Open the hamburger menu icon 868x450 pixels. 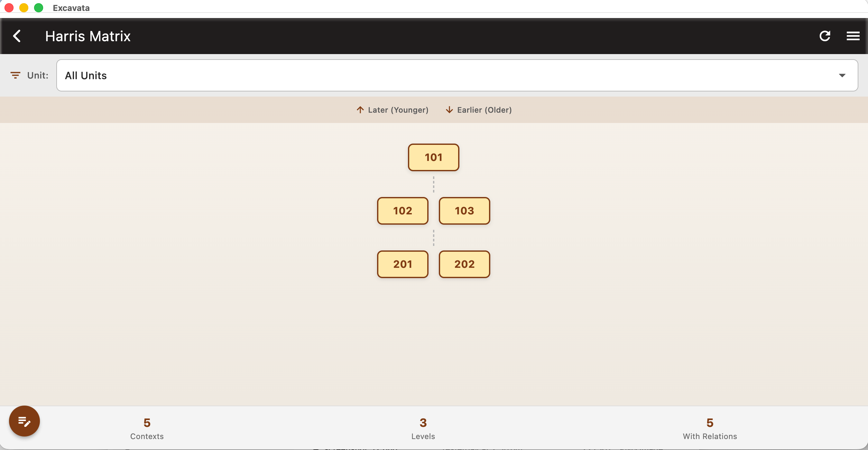(853, 36)
